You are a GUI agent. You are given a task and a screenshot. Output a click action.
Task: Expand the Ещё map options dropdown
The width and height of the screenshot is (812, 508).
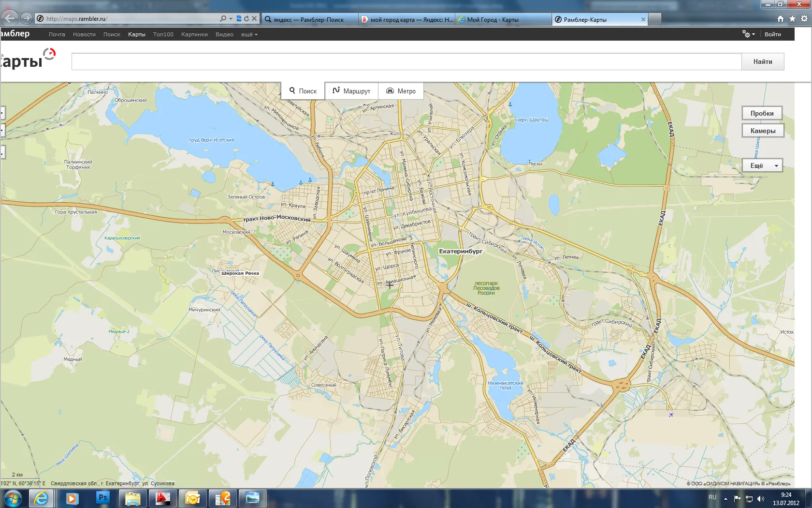coord(762,165)
